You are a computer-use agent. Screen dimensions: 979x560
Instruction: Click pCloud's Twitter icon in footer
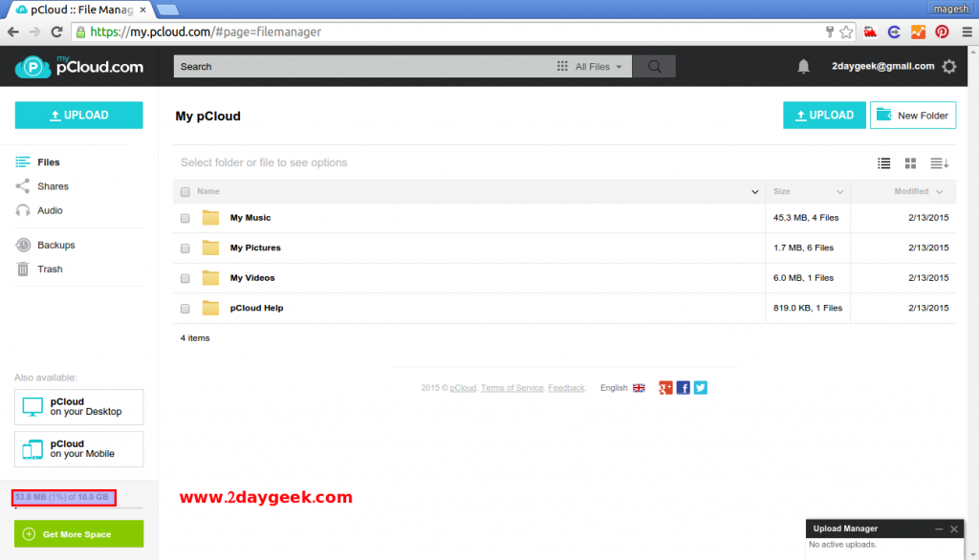pos(700,387)
